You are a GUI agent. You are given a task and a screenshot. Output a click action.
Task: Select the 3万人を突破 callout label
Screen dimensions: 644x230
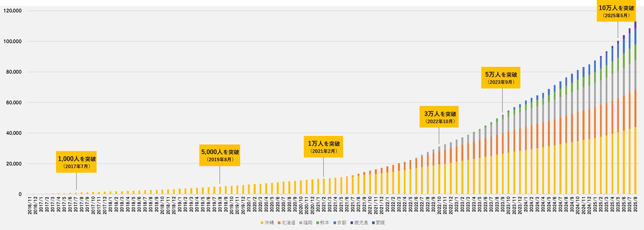439,117
